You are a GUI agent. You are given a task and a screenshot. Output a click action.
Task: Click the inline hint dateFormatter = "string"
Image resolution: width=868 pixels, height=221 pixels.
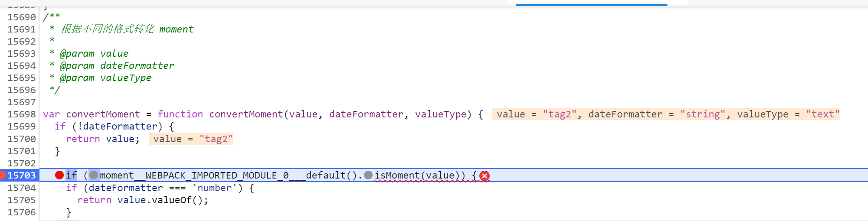(657, 114)
